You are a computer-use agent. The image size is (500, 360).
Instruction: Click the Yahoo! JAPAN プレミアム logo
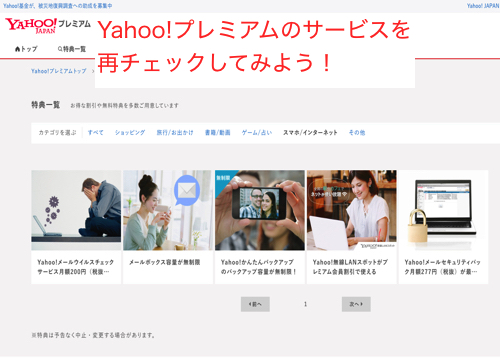click(48, 25)
